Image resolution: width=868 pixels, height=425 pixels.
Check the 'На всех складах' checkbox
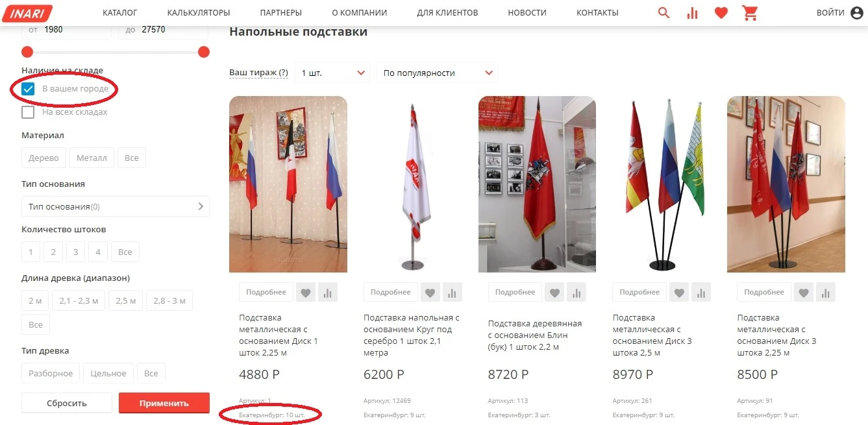coord(28,112)
